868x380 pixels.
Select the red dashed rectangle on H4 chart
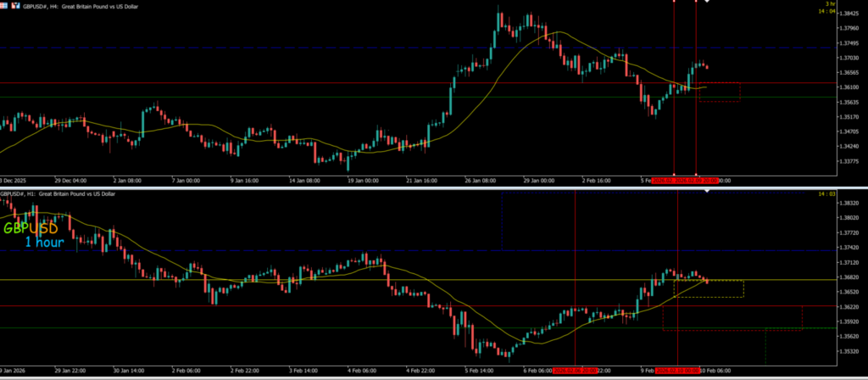pos(719,92)
